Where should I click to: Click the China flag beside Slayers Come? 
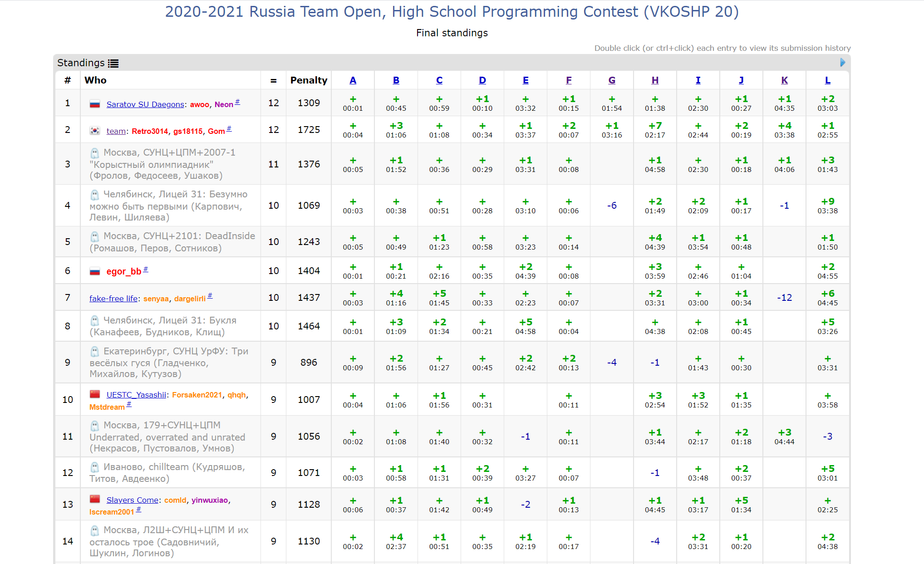click(95, 499)
